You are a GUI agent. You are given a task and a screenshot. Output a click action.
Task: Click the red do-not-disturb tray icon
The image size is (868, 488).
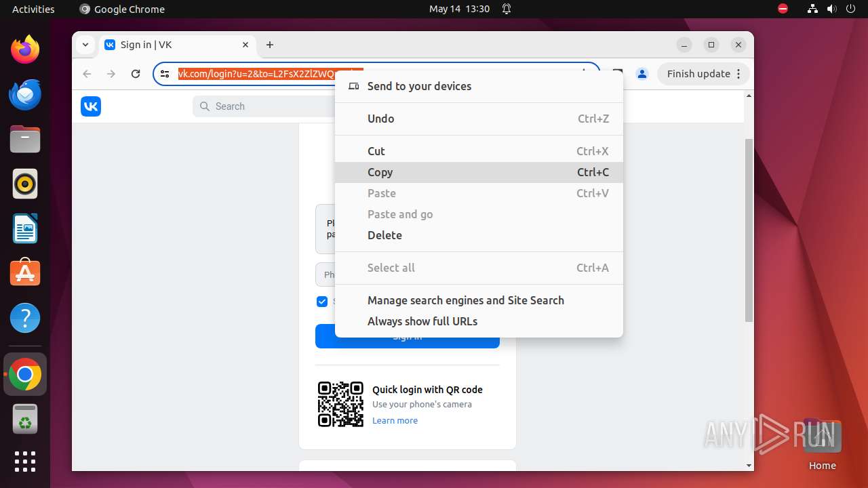[x=783, y=9]
